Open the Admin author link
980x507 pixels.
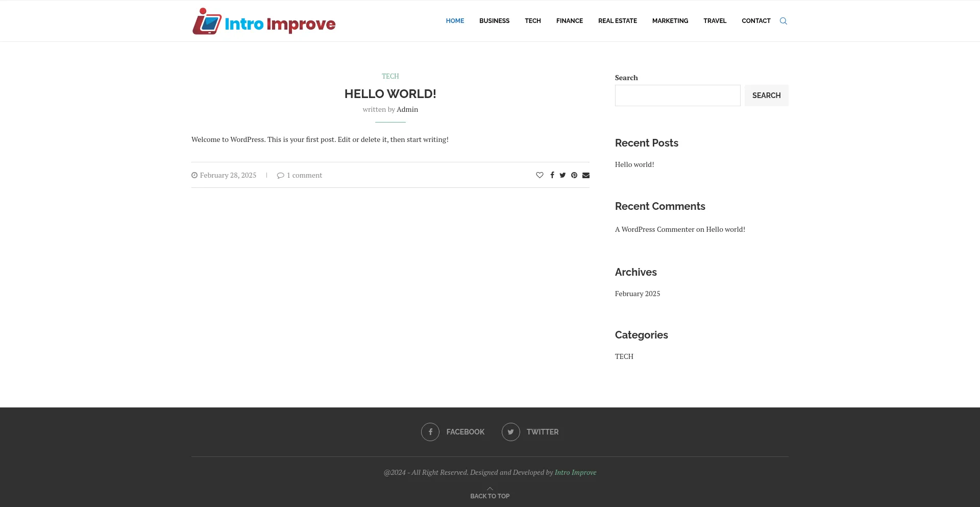[x=407, y=109]
